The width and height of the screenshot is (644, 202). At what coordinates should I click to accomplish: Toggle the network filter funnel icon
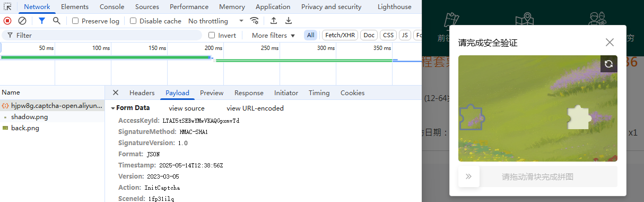tap(42, 21)
